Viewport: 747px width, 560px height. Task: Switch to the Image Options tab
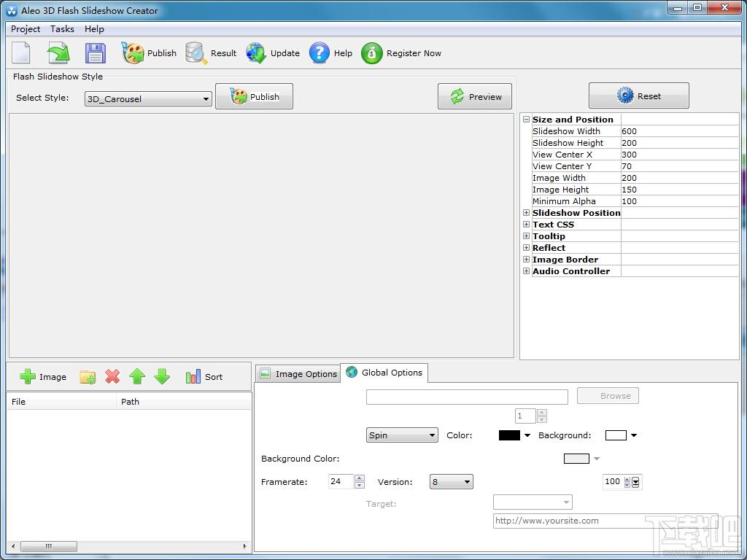tap(298, 374)
